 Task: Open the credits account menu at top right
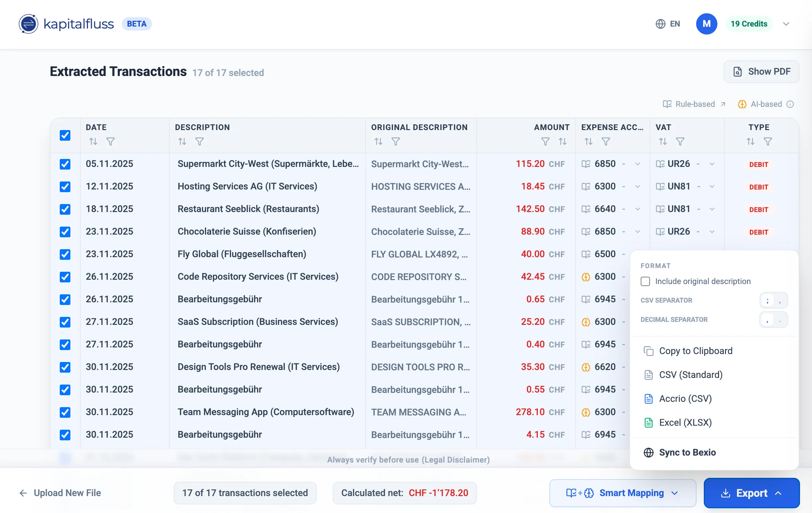click(786, 24)
